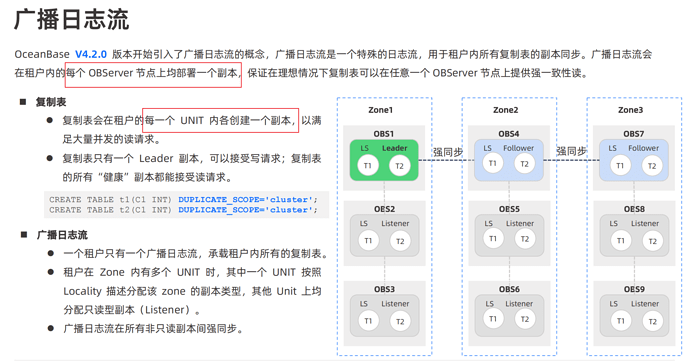Click the Follower label in OBS4
The height and width of the screenshot is (363, 690).
(x=518, y=148)
